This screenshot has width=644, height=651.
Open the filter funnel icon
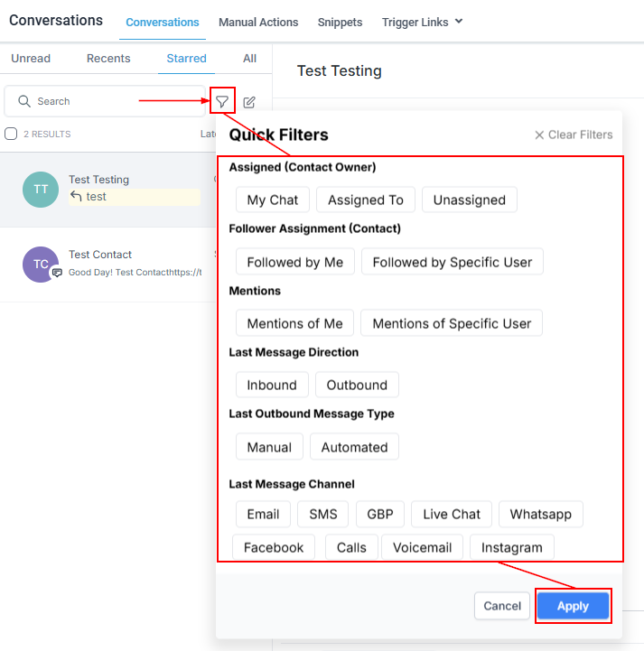222,101
